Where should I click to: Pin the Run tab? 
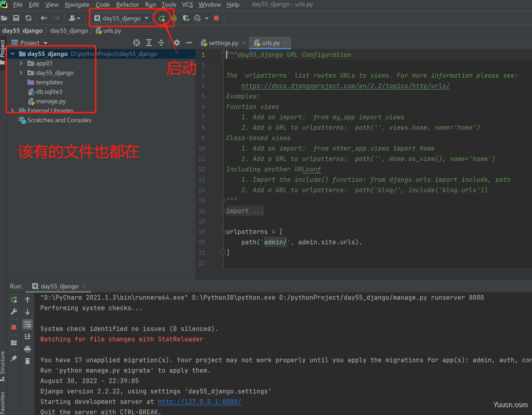pos(14,358)
